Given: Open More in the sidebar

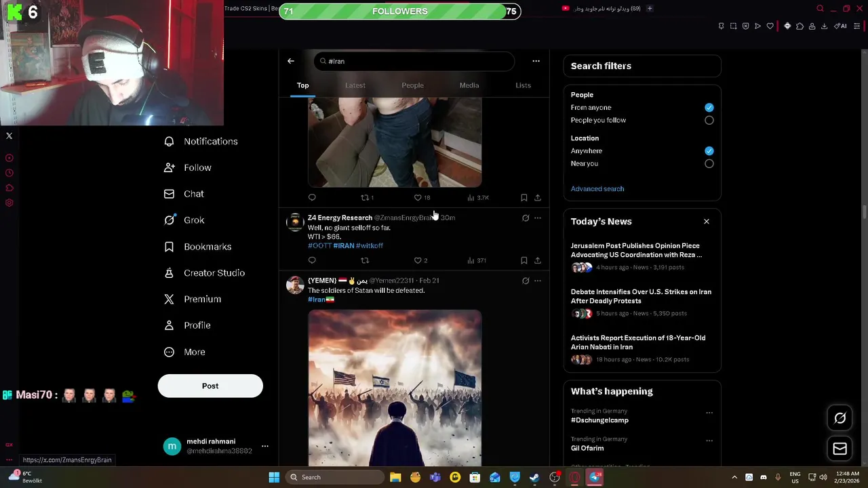Looking at the screenshot, I should pyautogui.click(x=184, y=352).
